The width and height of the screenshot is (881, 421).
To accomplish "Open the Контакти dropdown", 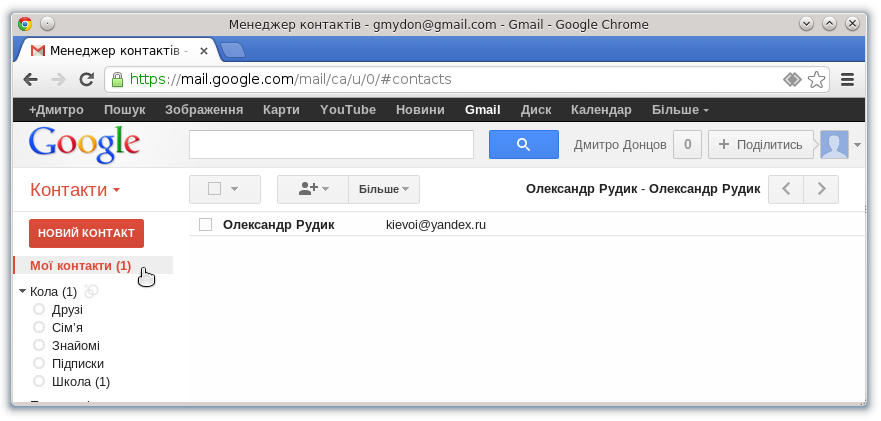I will tap(75, 190).
